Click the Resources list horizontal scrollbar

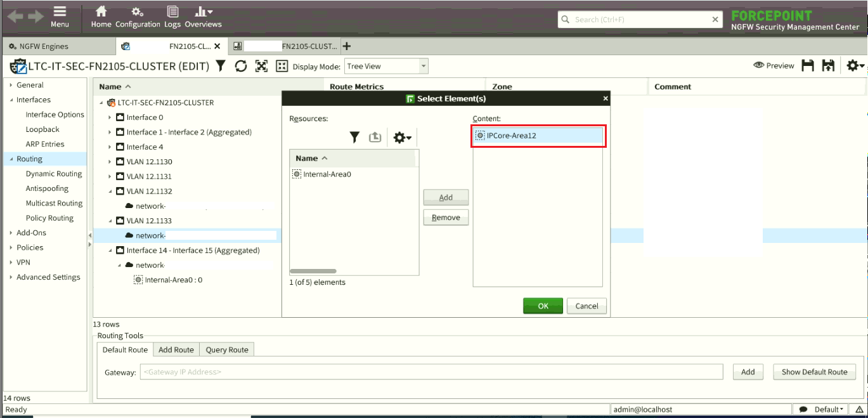[x=314, y=271]
